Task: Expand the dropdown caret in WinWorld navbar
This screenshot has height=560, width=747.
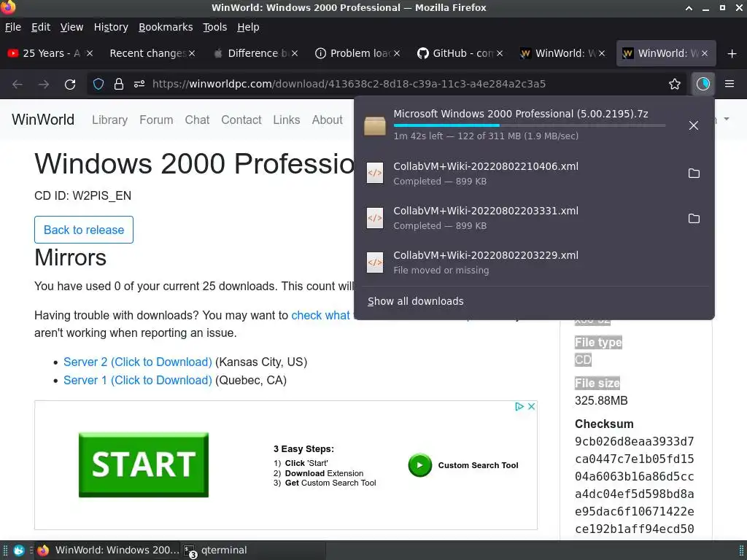Action: point(727,119)
